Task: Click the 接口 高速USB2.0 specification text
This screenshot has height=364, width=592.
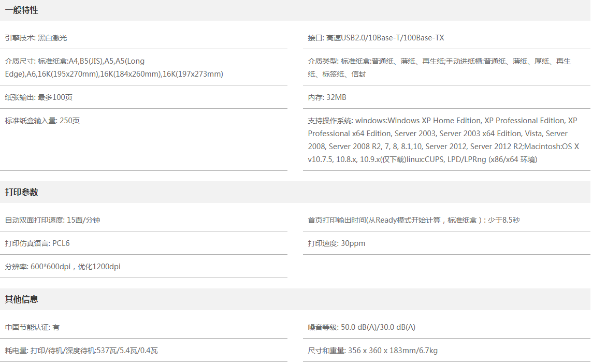Action: click(376, 38)
